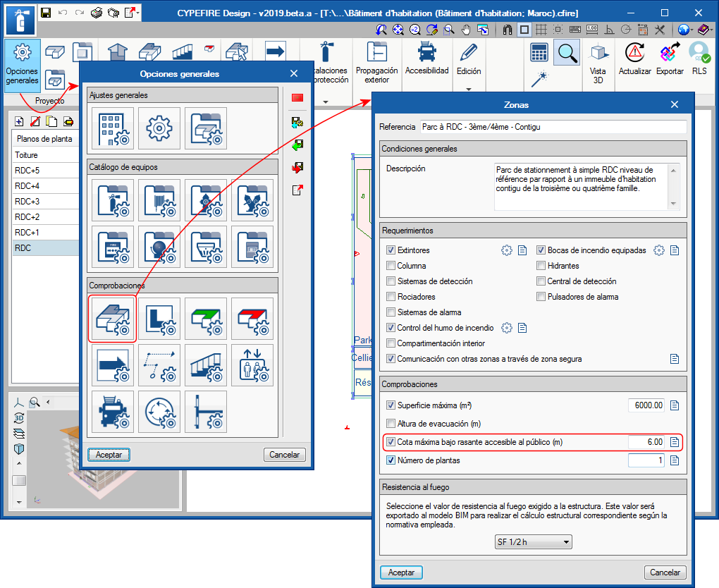Close the Opciones generales dialog
Image resolution: width=719 pixels, height=588 pixels.
click(294, 74)
